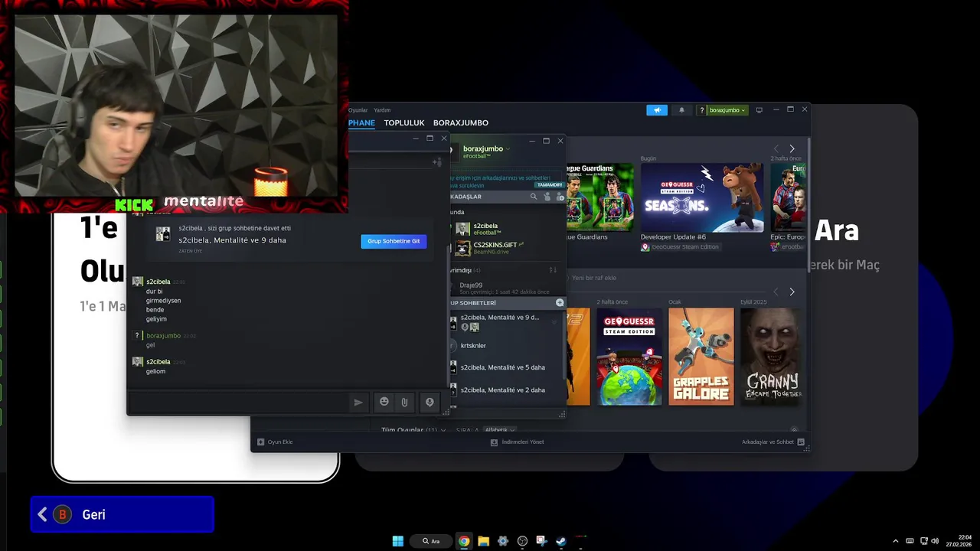
Task: Open OBS Studio from the taskbar
Action: point(522,541)
